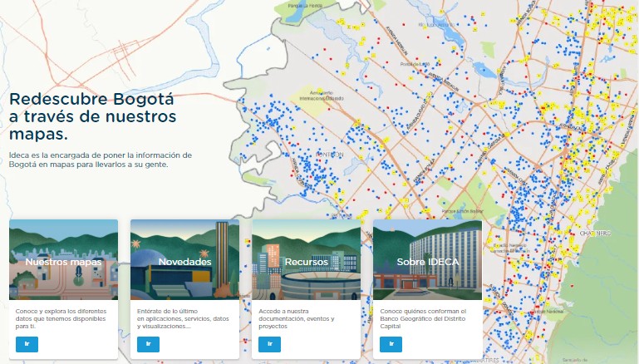
Task: Select text 'Accede a nuestra documentación'
Action: click(x=297, y=319)
